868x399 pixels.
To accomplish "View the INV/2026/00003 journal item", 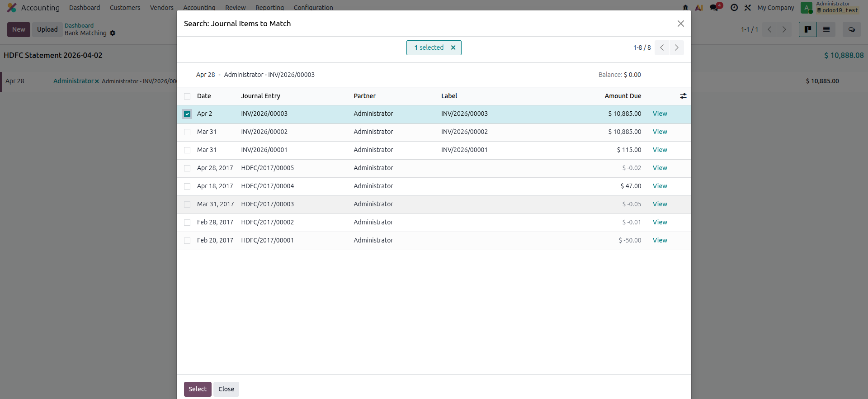I will 660,114.
